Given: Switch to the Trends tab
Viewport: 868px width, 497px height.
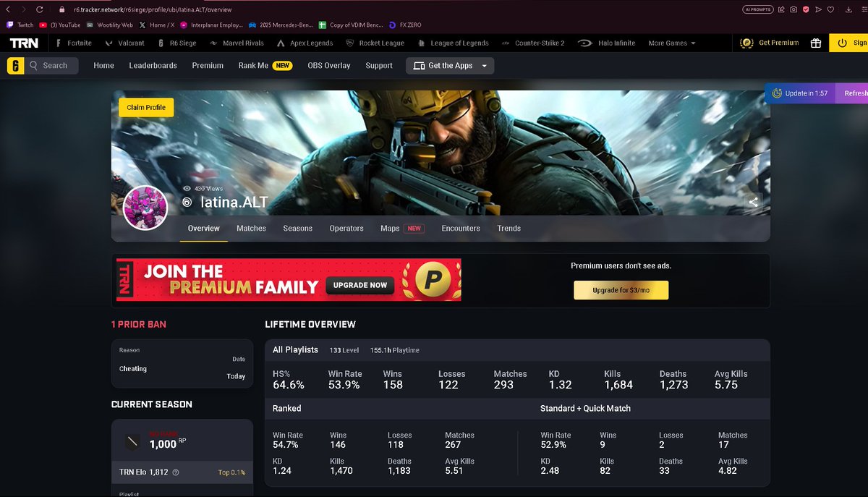Looking at the screenshot, I should click(509, 228).
